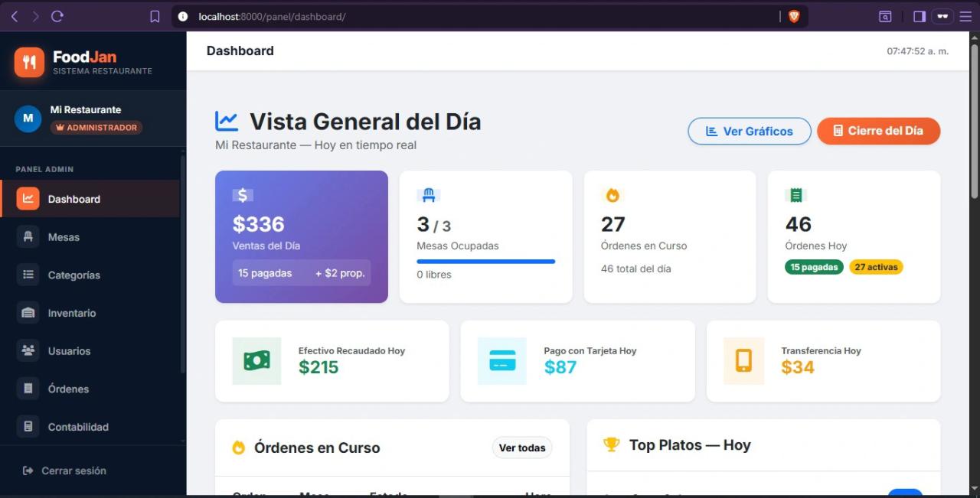
Task: Toggle the browser sidebar panel icon
Action: [920, 16]
